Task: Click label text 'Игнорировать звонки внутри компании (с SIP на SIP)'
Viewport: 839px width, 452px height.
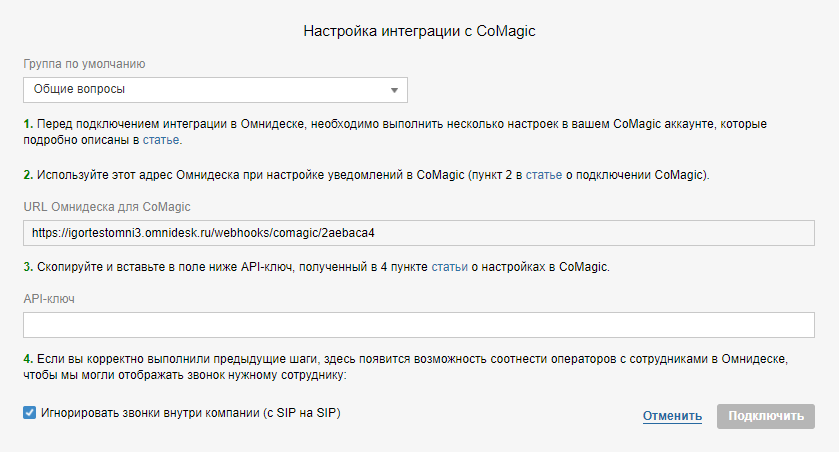Action: tap(190, 413)
